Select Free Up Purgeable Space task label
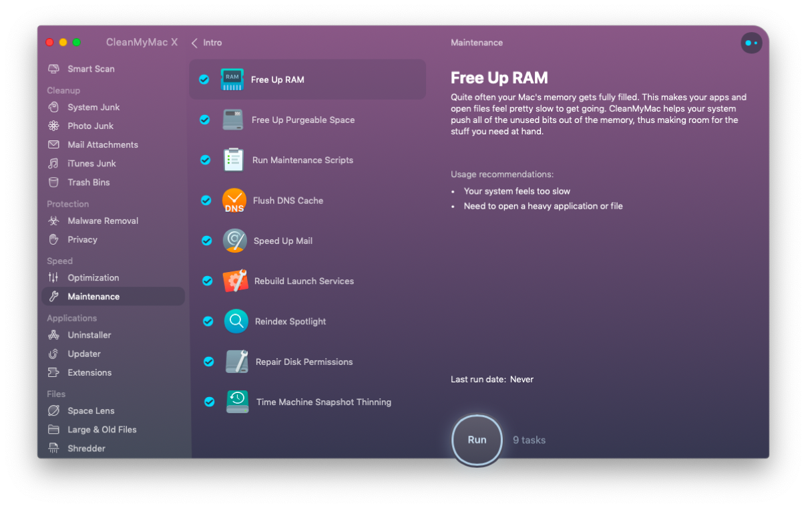Viewport: 812px width, 508px height. click(303, 120)
